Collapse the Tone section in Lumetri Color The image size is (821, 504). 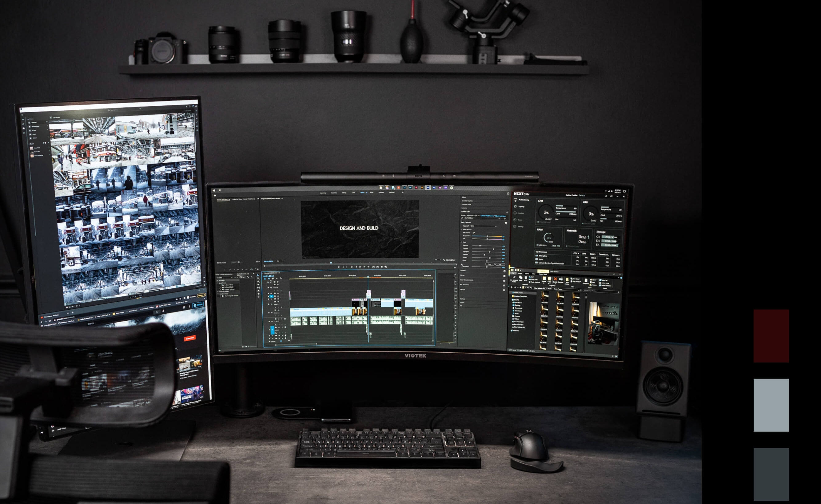(x=462, y=242)
